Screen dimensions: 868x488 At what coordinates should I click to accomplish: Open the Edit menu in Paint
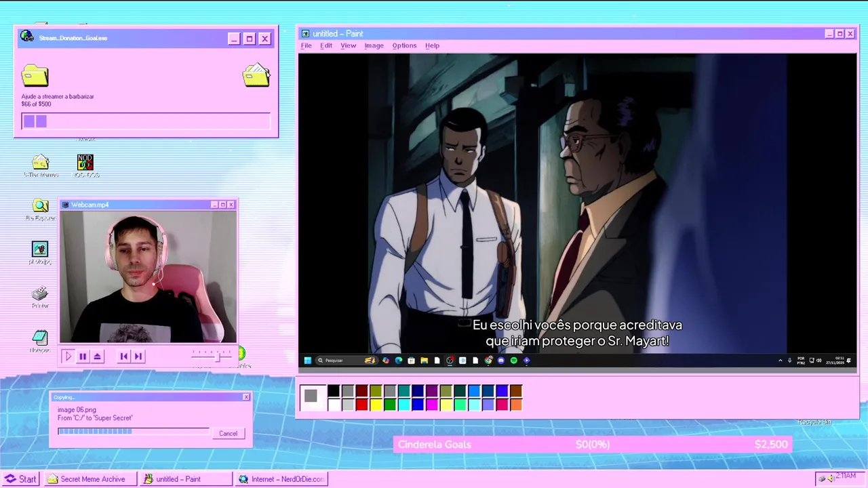coord(326,45)
